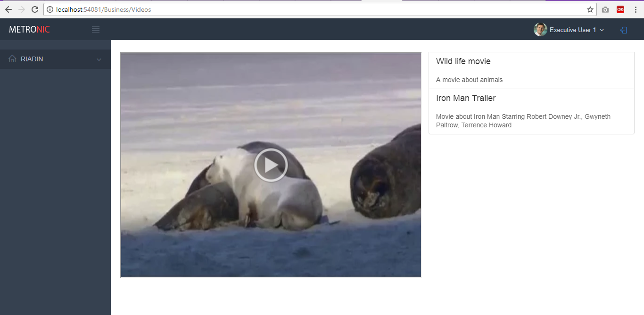Click the browser back arrow
The width and height of the screenshot is (644, 315).
(8, 9)
